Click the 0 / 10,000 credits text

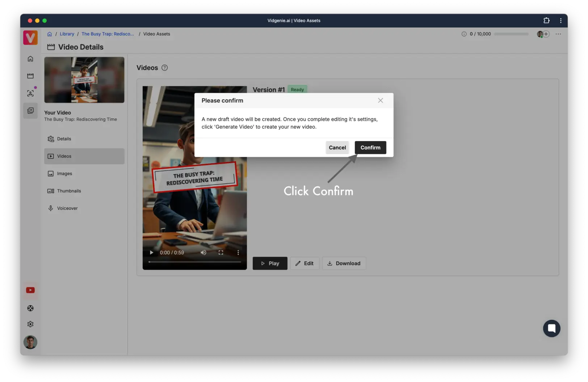pyautogui.click(x=480, y=34)
